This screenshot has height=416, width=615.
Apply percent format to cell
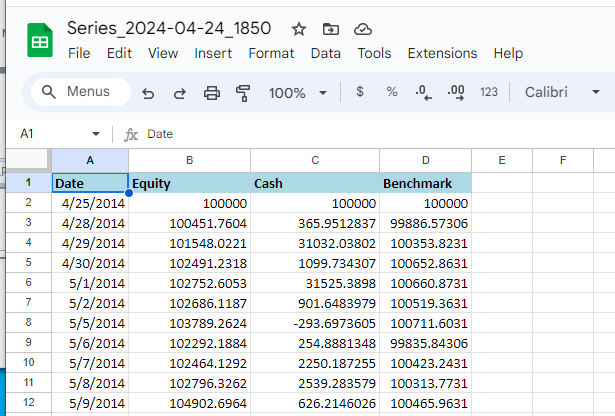tap(392, 92)
